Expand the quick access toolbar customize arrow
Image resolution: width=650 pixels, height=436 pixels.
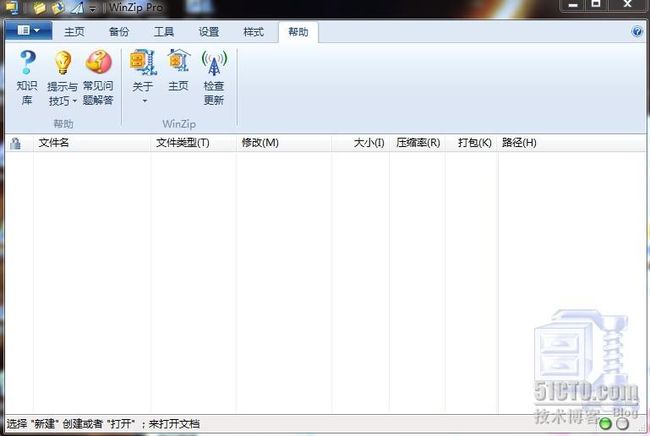pos(92,8)
